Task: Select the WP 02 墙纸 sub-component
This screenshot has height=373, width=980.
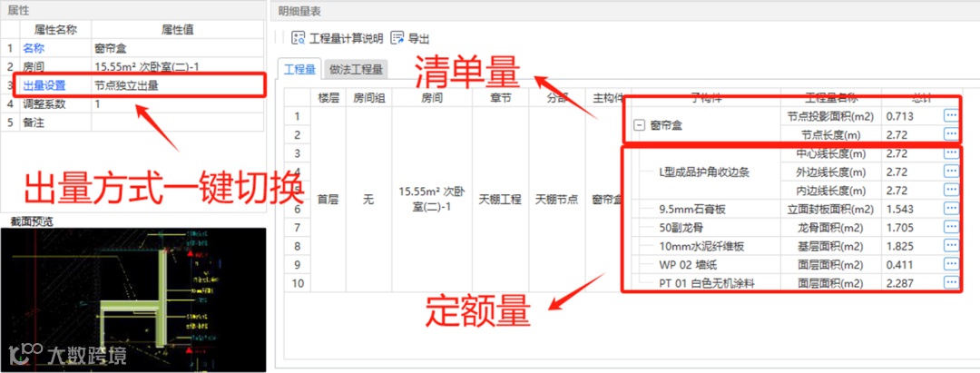Action: [689, 264]
